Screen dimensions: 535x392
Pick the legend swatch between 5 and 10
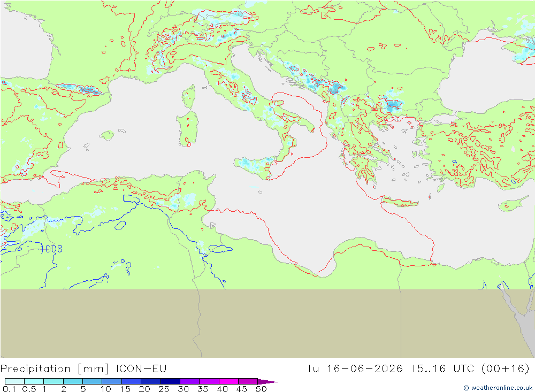[93, 381]
